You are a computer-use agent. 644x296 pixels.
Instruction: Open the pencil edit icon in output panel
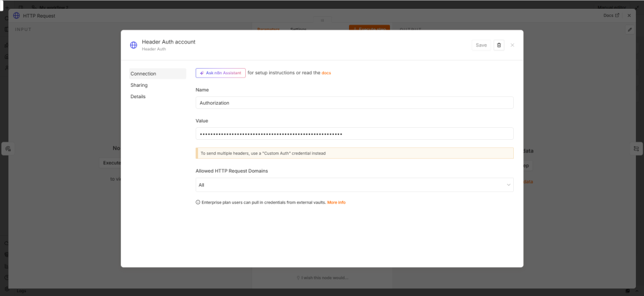tap(630, 30)
